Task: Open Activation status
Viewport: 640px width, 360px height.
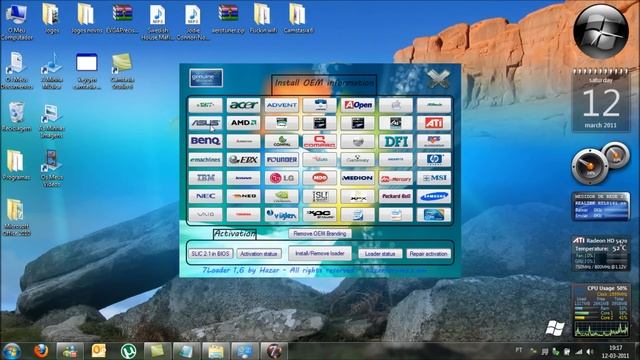Action: [x=259, y=254]
